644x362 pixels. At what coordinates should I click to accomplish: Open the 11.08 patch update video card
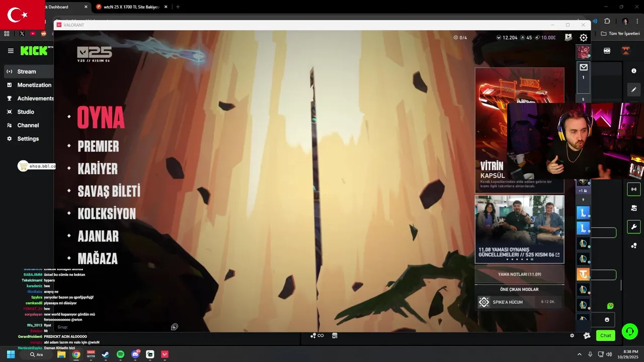(519, 229)
